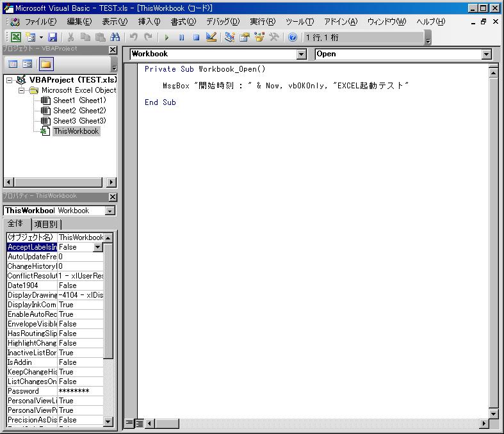This screenshot has width=504, height=434.
Task: Open the 書式(O) menu
Action: coord(183,22)
